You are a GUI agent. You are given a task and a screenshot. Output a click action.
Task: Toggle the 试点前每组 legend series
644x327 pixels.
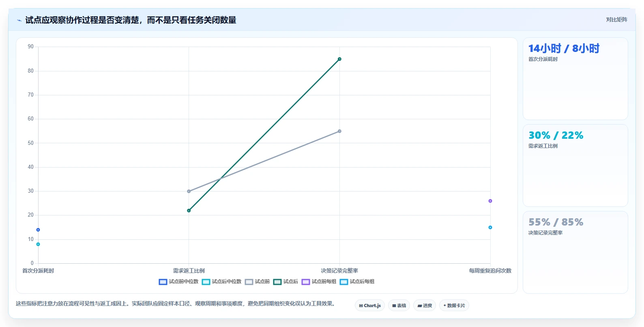(319, 282)
